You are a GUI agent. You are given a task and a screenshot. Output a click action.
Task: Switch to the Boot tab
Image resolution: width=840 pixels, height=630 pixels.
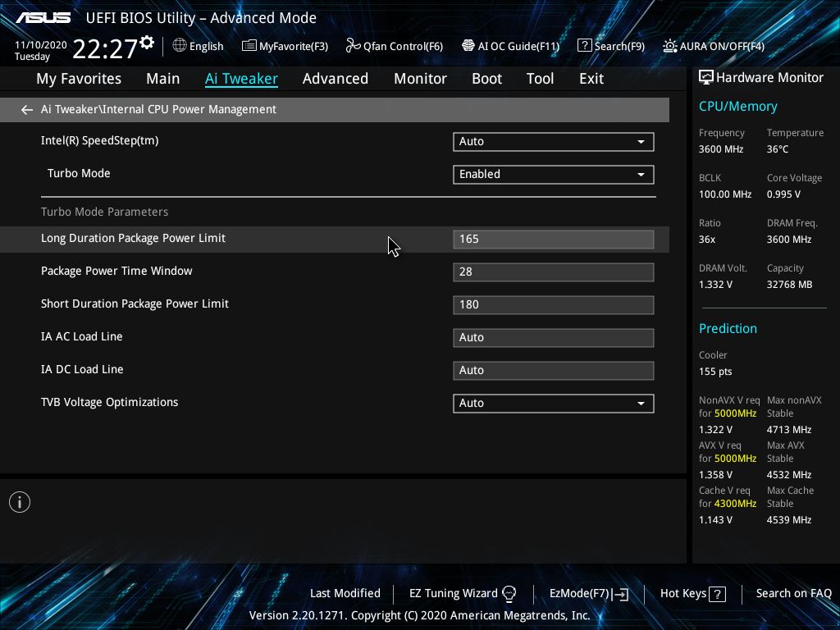[486, 79]
